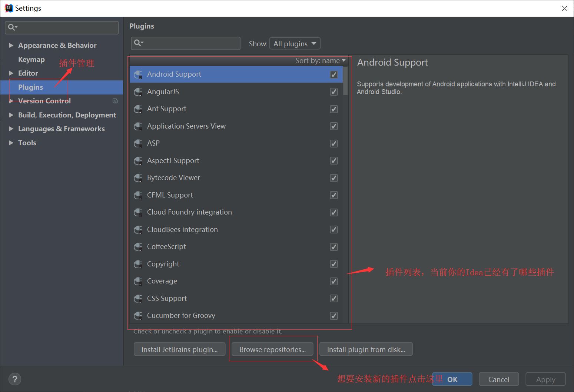Click the plugin list vertical scrollbar thumb

(x=345, y=81)
